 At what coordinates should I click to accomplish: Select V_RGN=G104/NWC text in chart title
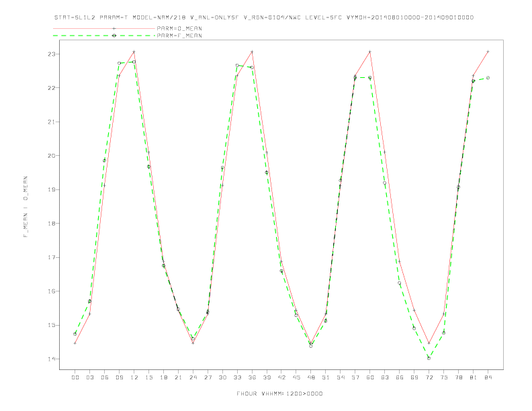click(272, 17)
